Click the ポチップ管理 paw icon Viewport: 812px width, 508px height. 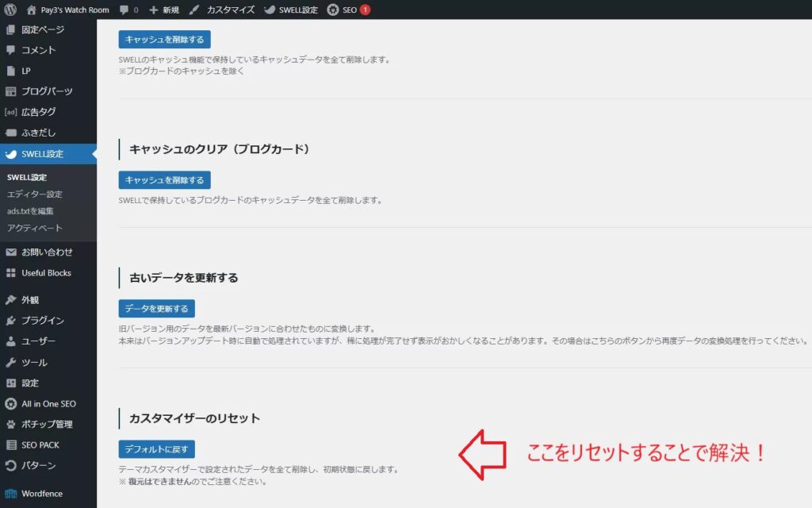tap(10, 424)
